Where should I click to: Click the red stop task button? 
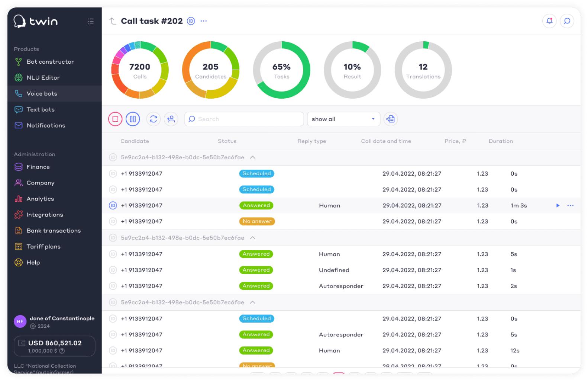pyautogui.click(x=115, y=119)
